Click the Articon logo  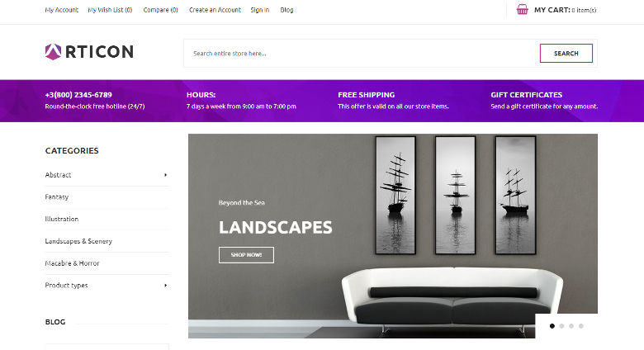[x=89, y=52]
